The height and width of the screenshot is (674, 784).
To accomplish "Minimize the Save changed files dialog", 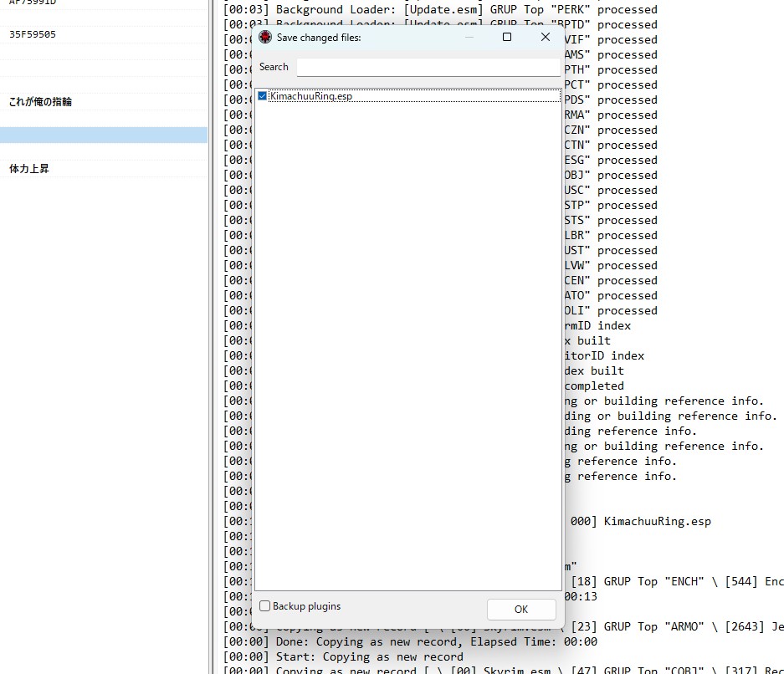I will pos(469,38).
